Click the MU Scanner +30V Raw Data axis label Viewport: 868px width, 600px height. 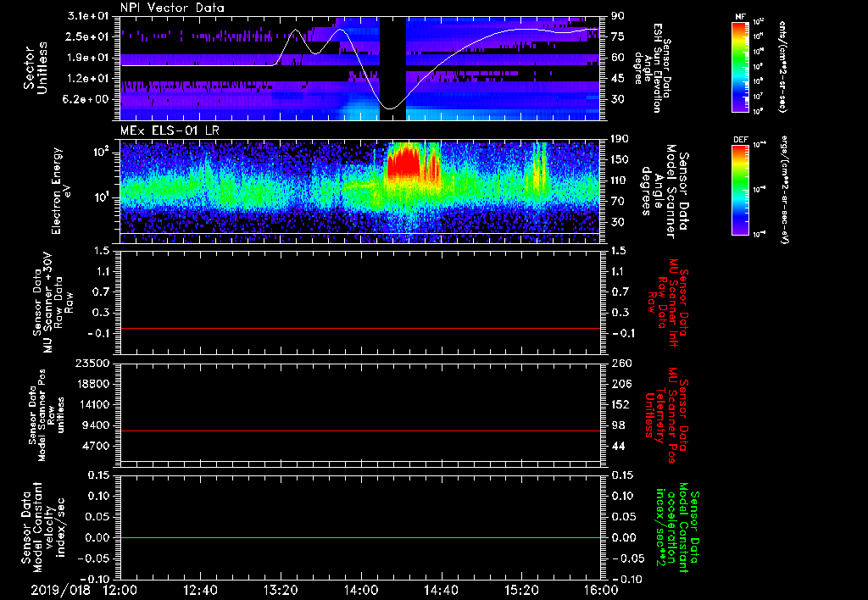pyautogui.click(x=53, y=303)
